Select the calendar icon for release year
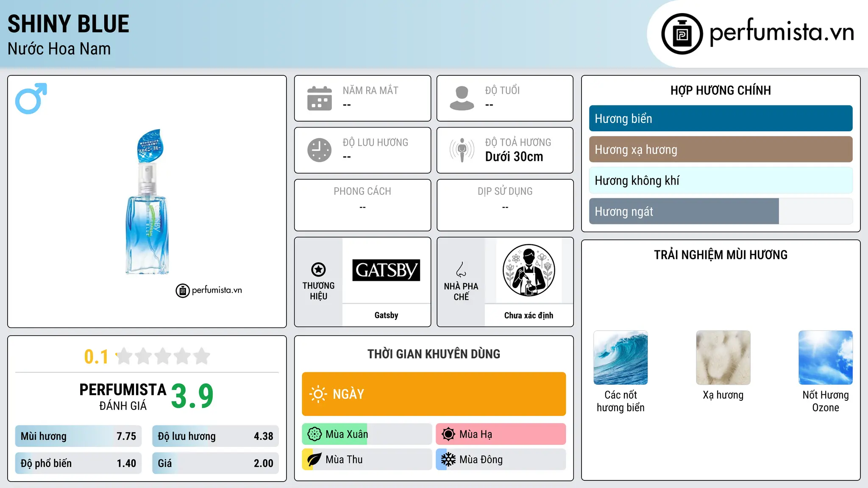Viewport: 868px width, 488px height. coord(320,98)
